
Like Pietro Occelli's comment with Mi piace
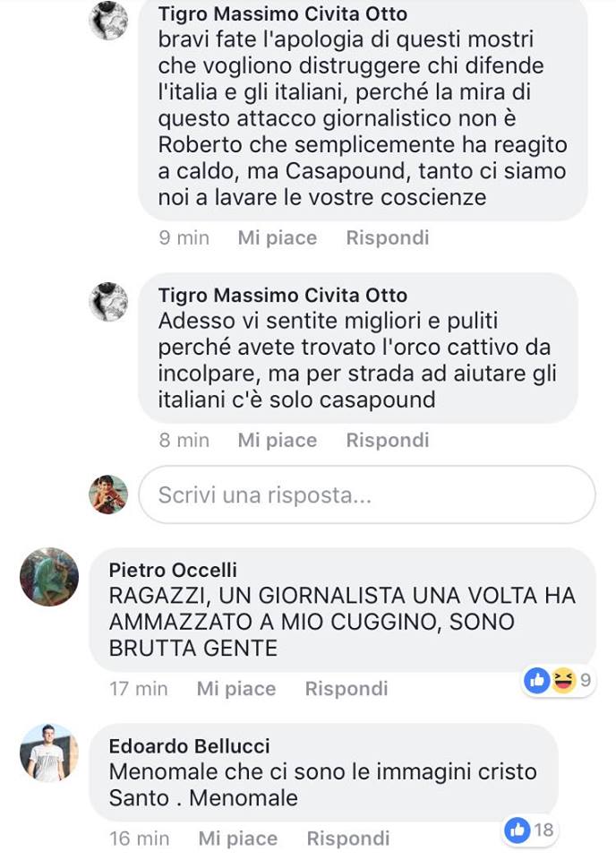point(236,688)
